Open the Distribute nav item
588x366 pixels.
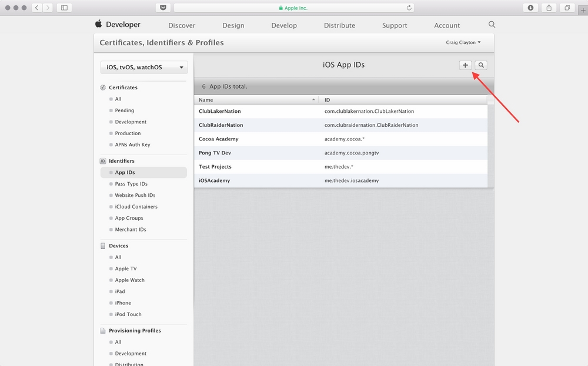[339, 25]
